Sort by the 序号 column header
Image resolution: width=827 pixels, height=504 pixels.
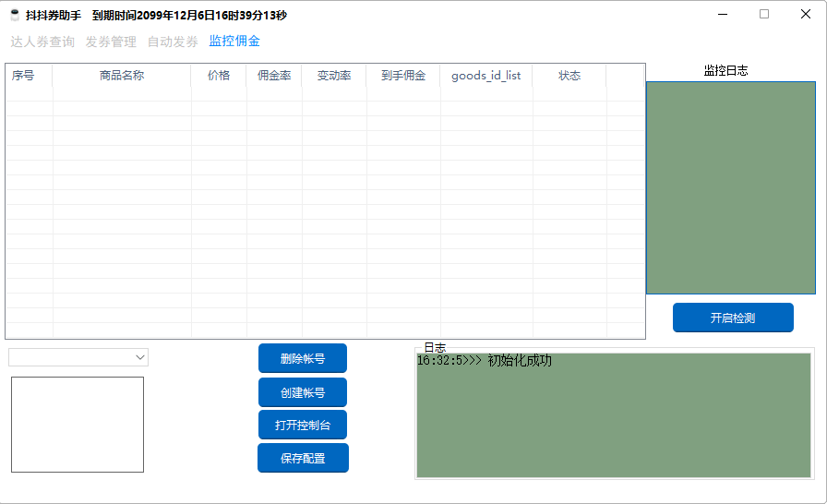click(23, 76)
